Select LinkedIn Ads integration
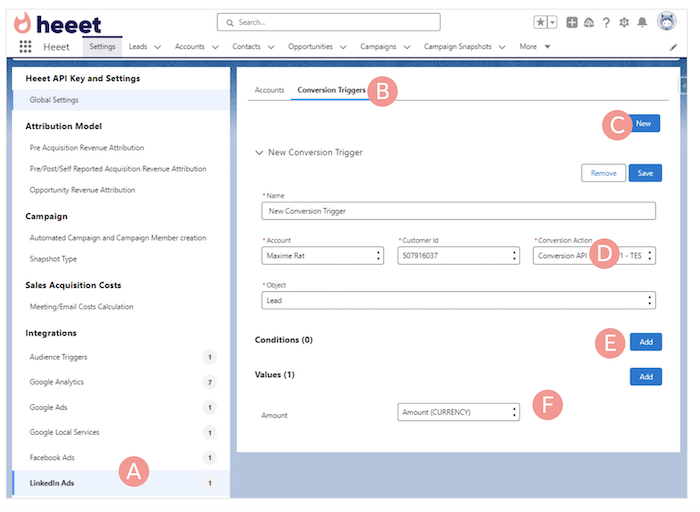Image resolution: width=700 pixels, height=512 pixels. tap(121, 483)
